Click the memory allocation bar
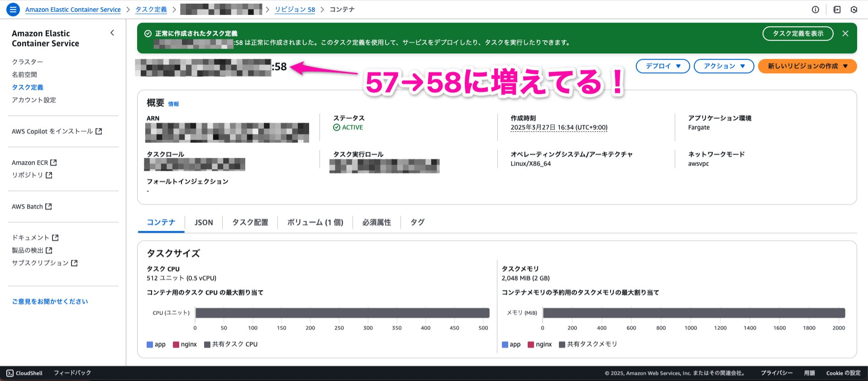This screenshot has width=868, height=381. [x=694, y=313]
